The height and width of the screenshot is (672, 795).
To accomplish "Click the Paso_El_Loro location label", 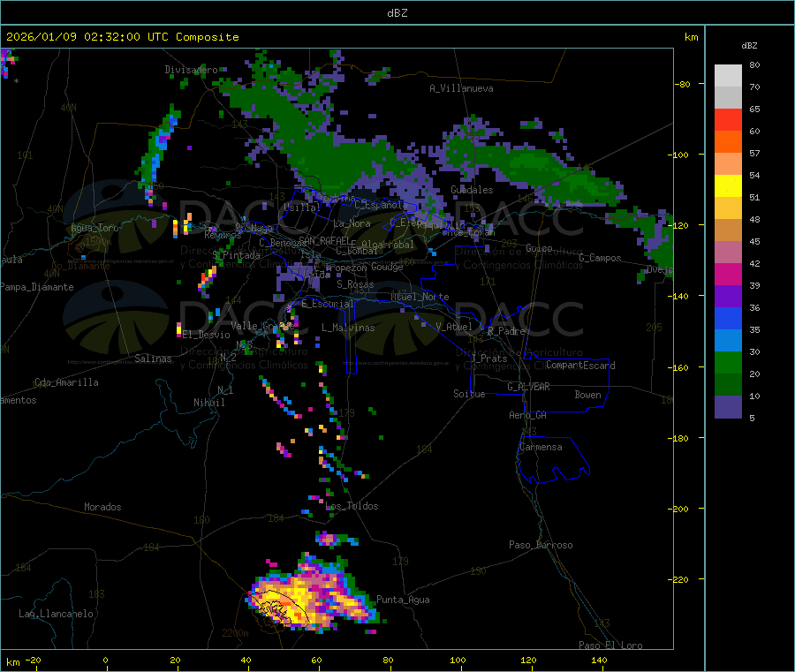I will click(610, 646).
